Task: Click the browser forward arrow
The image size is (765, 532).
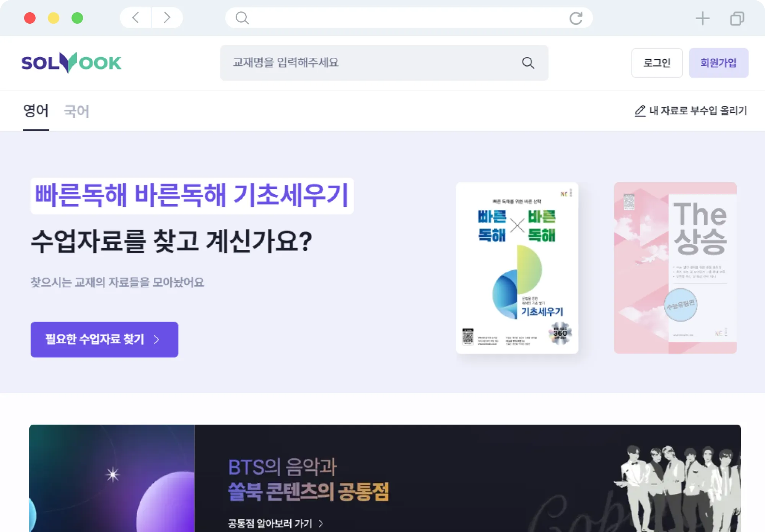Action: [167, 18]
